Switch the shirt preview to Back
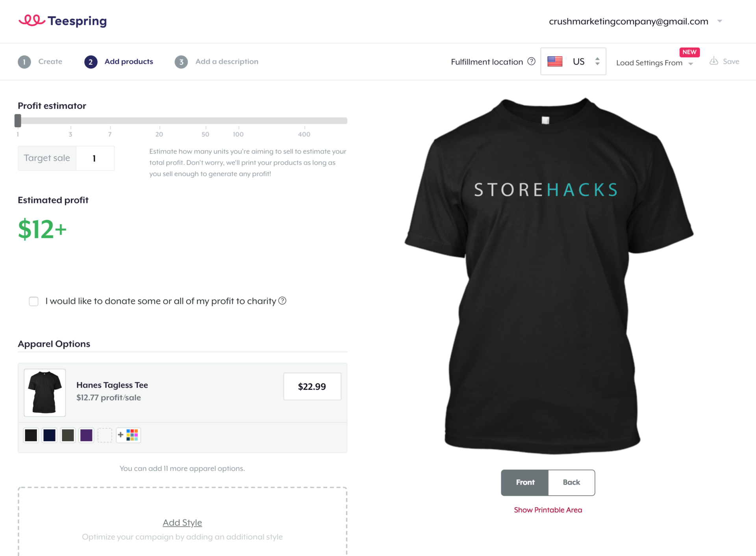The image size is (756, 556). (x=571, y=482)
